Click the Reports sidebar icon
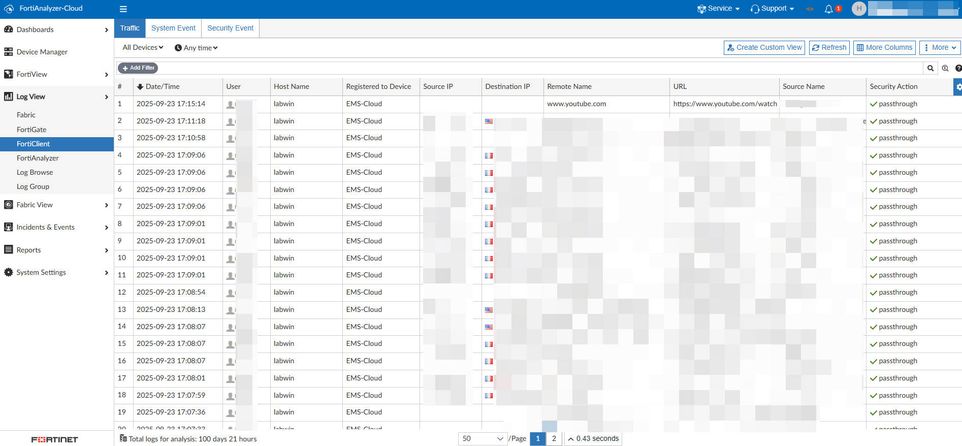This screenshot has width=962, height=446. coord(8,250)
